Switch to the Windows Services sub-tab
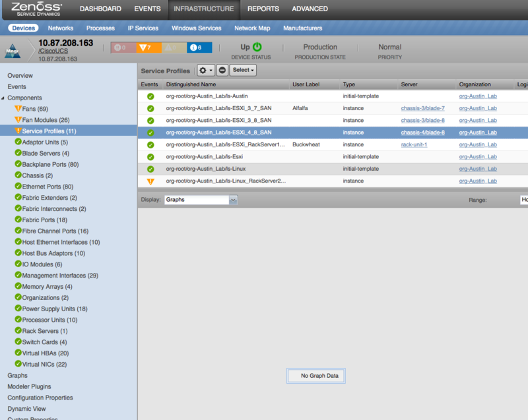The width and height of the screenshot is (528, 420). click(x=196, y=28)
